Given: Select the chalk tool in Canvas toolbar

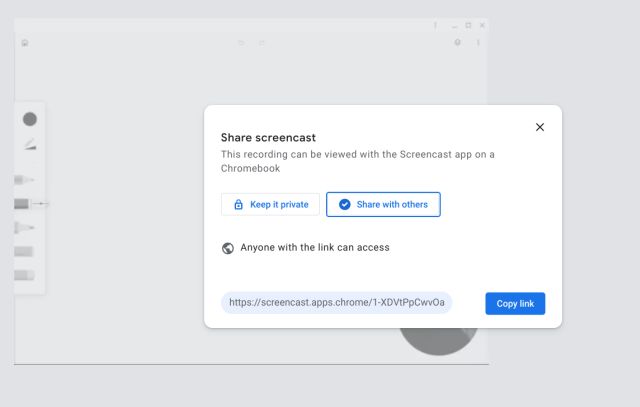Looking at the screenshot, I should [24, 251].
